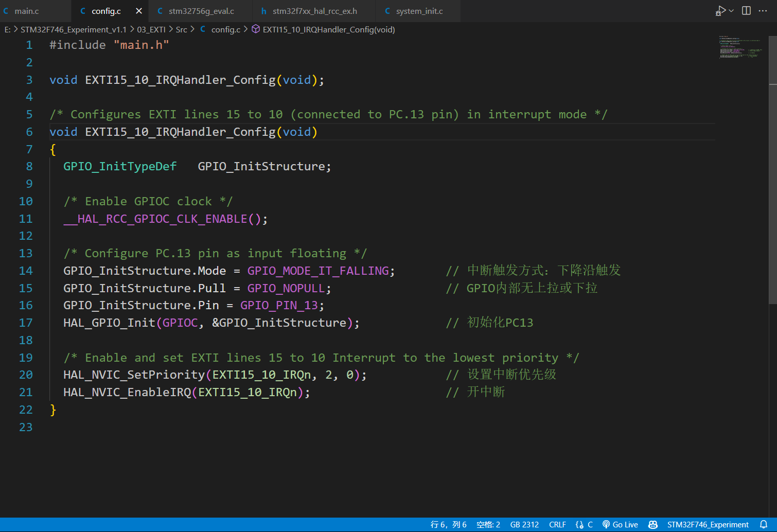The height and width of the screenshot is (532, 777).
Task: Click the "main.h" include string
Action: tap(141, 45)
